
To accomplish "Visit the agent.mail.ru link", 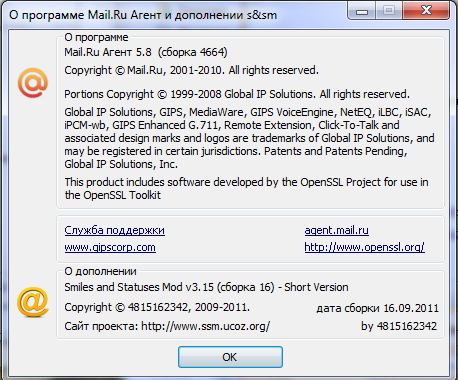I will coord(337,230).
